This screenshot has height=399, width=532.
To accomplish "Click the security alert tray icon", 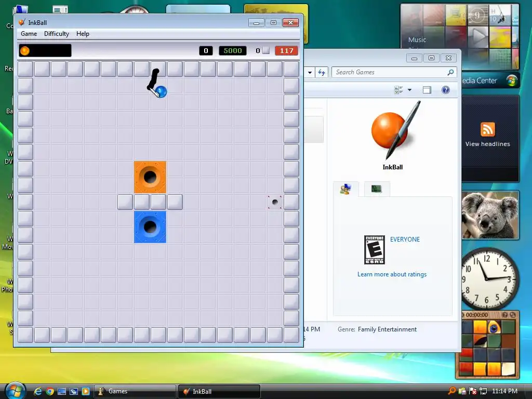I will (x=473, y=391).
